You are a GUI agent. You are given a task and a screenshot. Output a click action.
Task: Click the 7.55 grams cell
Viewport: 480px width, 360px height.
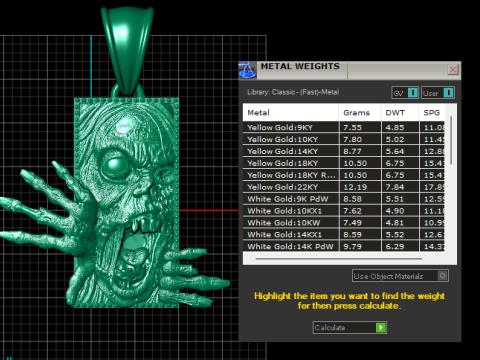pos(360,127)
